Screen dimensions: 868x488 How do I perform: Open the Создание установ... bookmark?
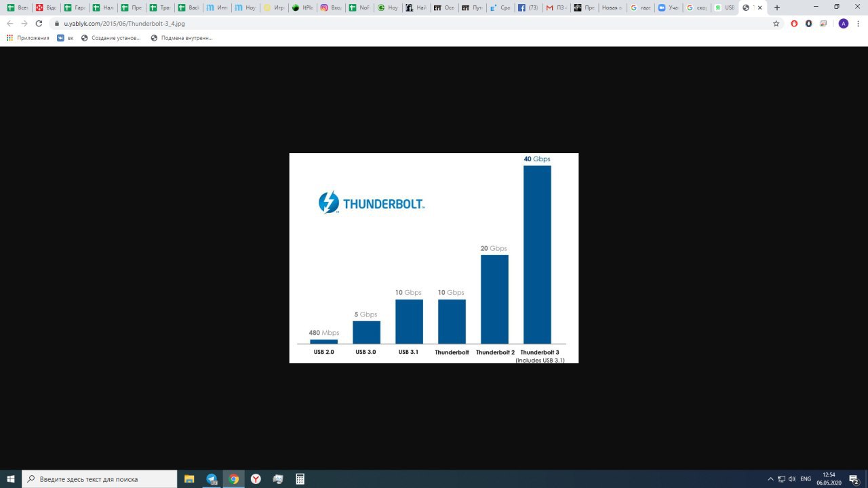(111, 38)
